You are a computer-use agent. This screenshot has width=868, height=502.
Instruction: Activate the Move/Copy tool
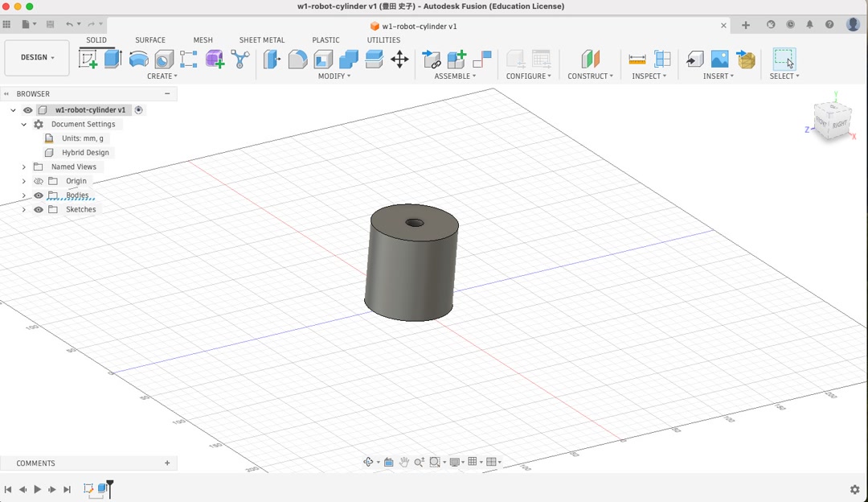[399, 59]
